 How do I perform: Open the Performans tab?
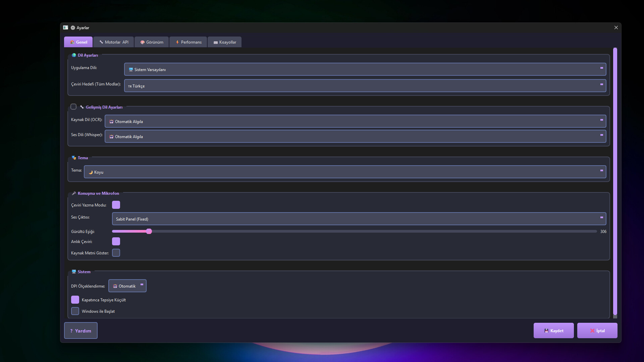[189, 42]
